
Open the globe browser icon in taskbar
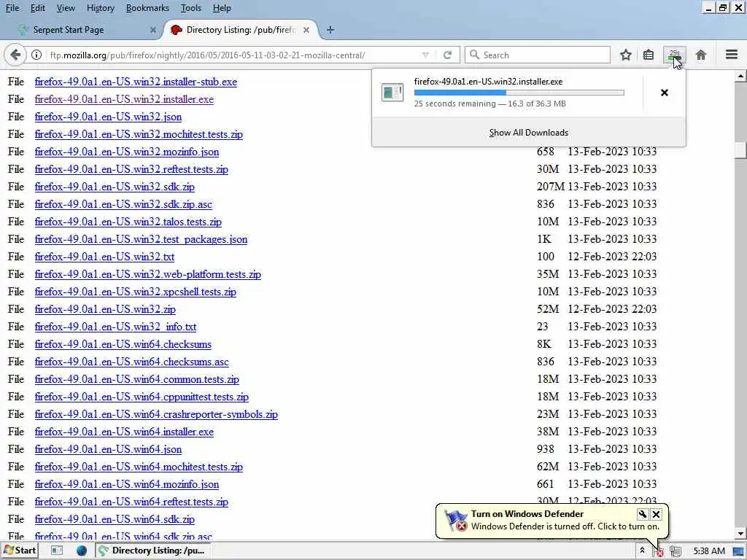(82, 551)
